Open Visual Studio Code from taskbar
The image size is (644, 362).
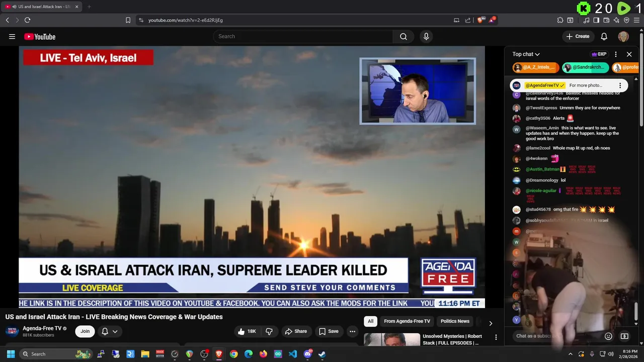click(x=293, y=354)
